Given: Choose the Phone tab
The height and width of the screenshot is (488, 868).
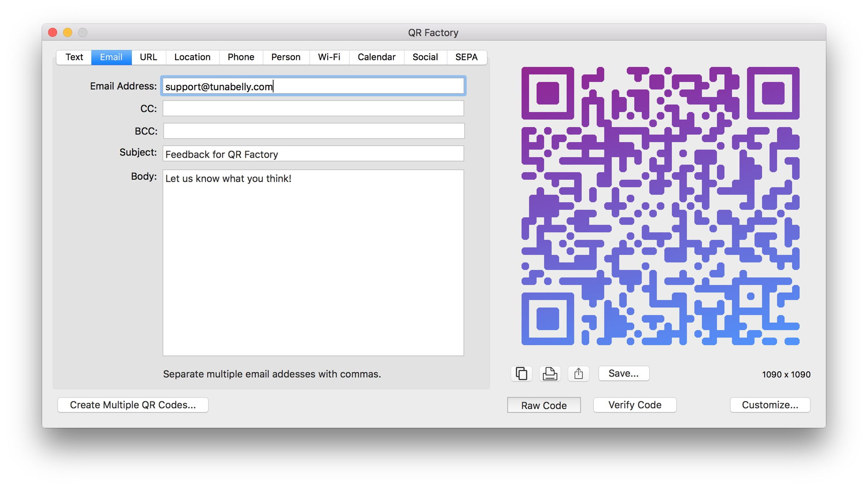Looking at the screenshot, I should (241, 57).
